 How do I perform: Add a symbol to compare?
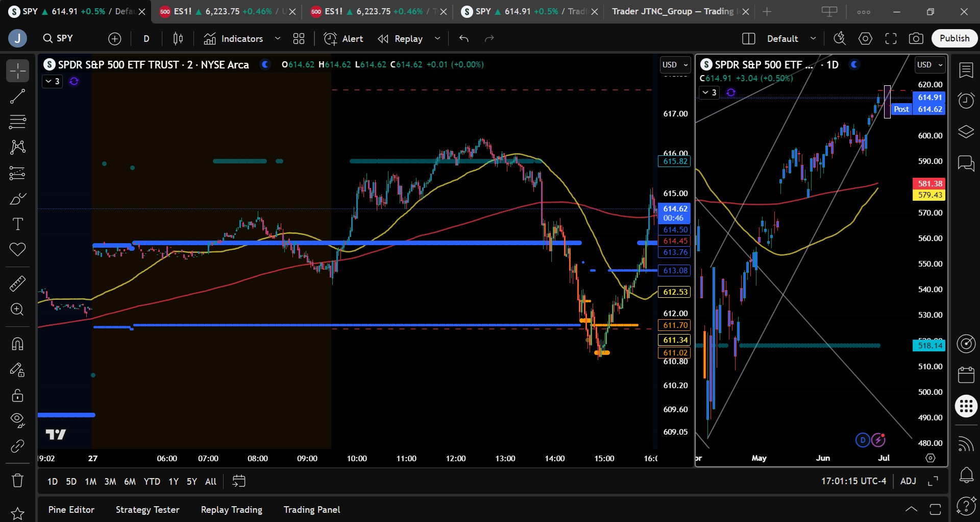click(115, 38)
